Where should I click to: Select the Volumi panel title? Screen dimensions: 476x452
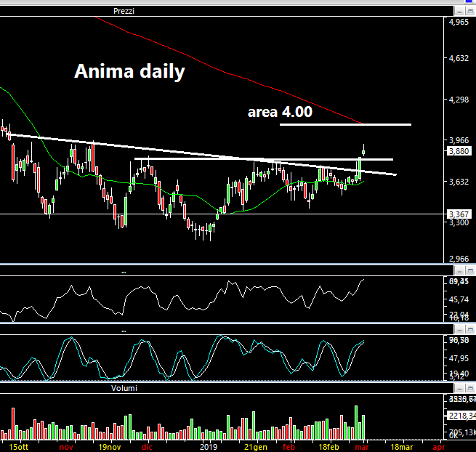(124, 388)
